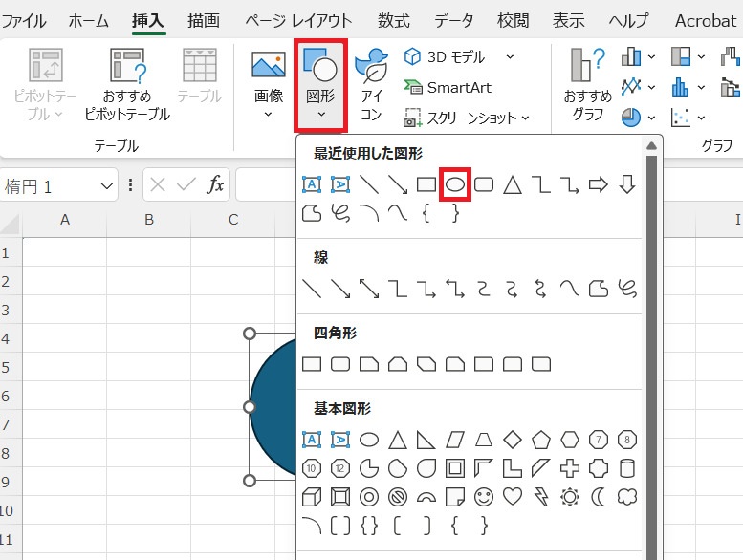Choose the cloud shape
This screenshot has height=560, width=743.
627,497
